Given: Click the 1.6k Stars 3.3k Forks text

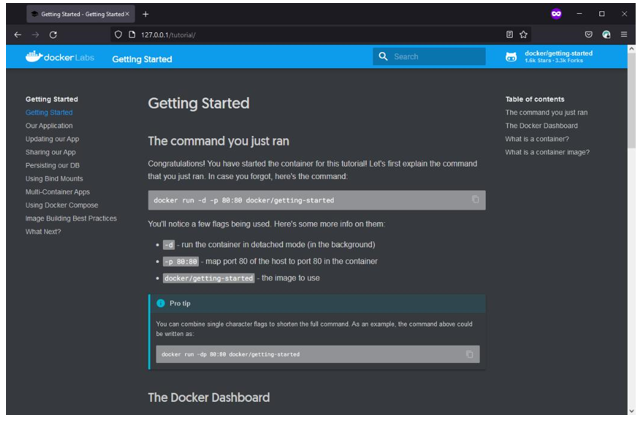Looking at the screenshot, I should tap(553, 61).
